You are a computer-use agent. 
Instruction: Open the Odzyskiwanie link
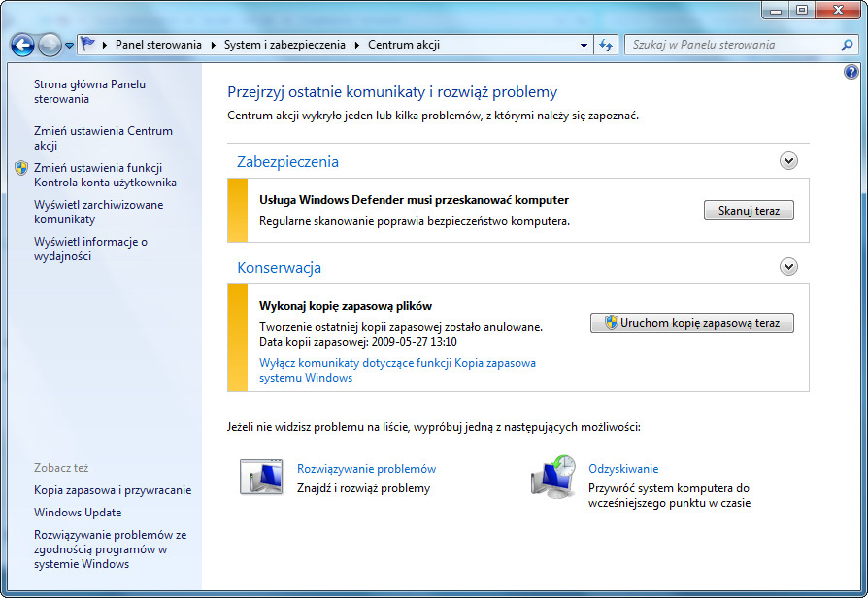click(x=623, y=469)
